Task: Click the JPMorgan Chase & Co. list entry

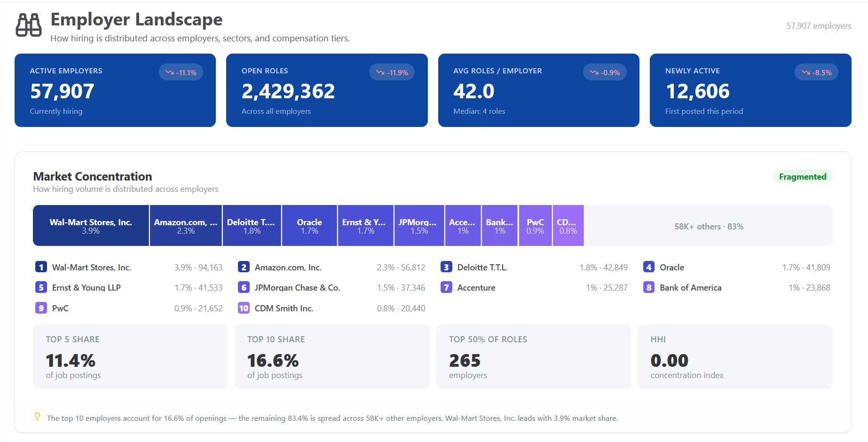Action: [331, 287]
